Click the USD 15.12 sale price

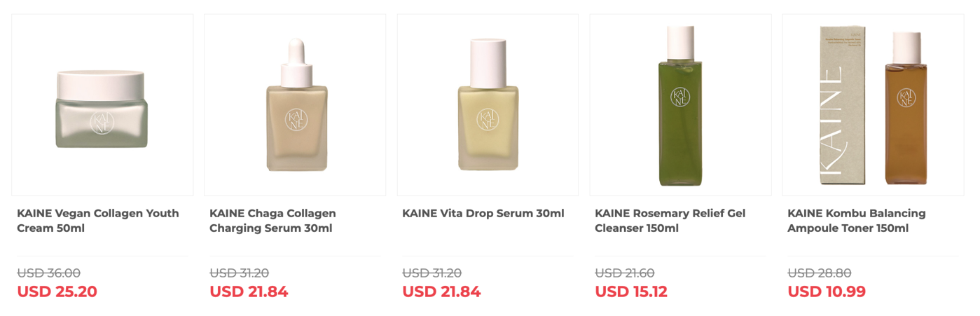click(631, 291)
